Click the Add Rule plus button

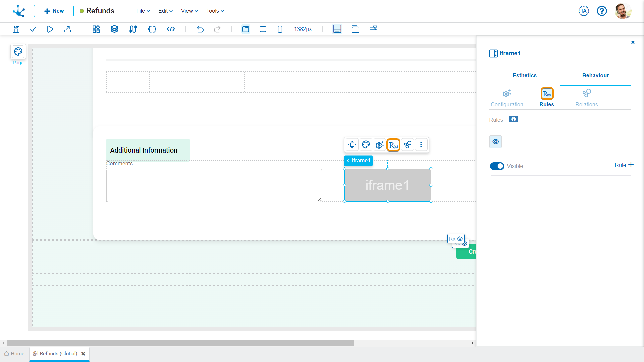click(x=631, y=165)
